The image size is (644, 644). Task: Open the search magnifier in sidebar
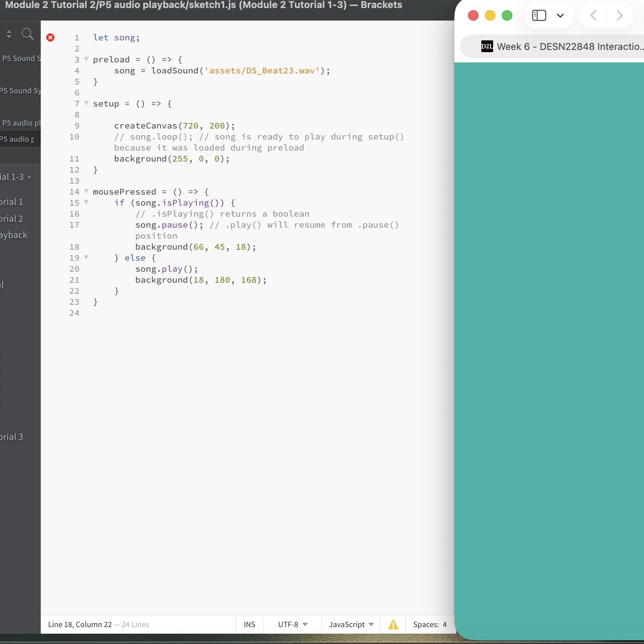pyautogui.click(x=27, y=34)
